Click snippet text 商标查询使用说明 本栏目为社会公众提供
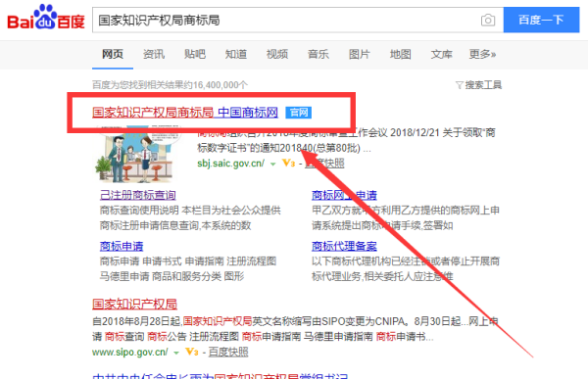This screenshot has height=379, width=588. (x=190, y=210)
